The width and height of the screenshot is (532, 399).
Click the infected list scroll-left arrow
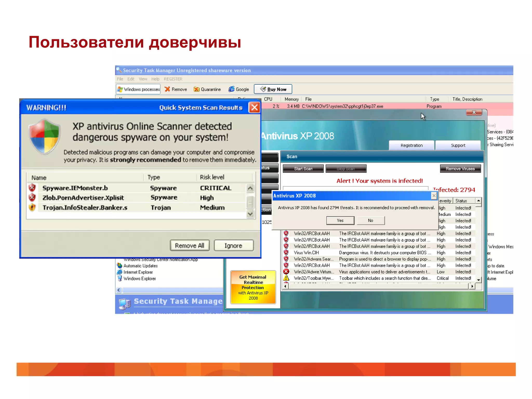(285, 286)
